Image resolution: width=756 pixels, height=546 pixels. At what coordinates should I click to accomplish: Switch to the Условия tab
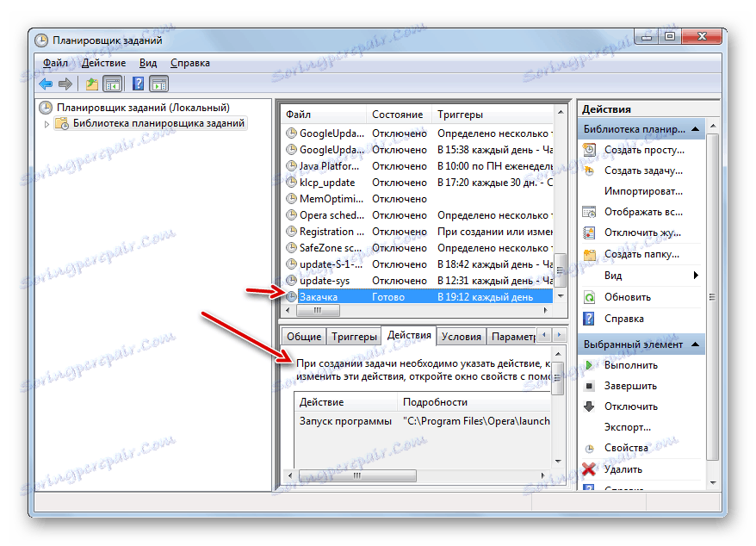coord(462,337)
